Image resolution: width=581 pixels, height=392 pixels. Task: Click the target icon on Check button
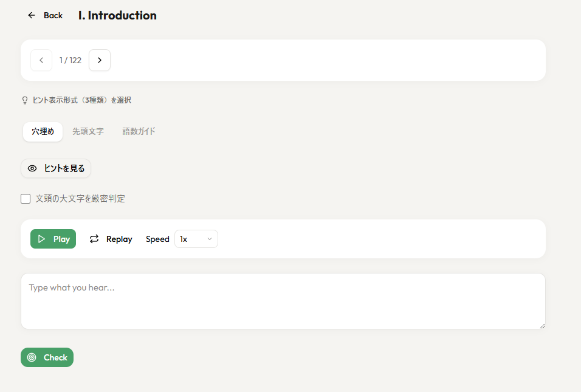point(32,357)
